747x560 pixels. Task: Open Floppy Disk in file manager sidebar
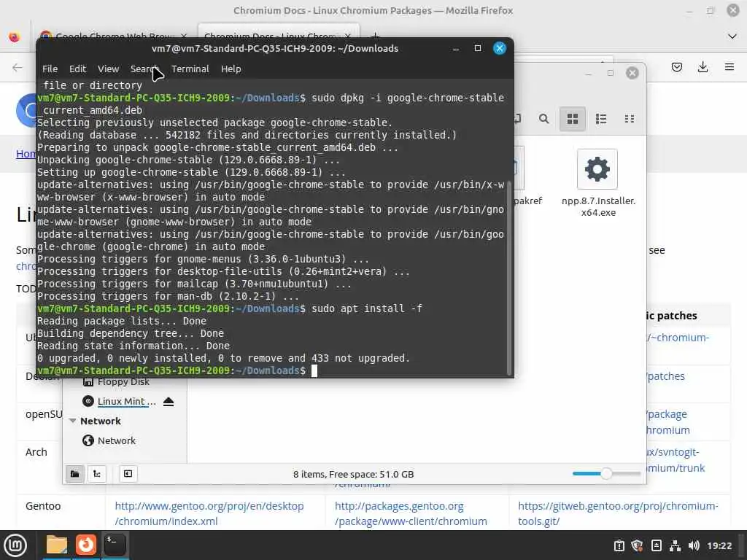click(x=123, y=382)
